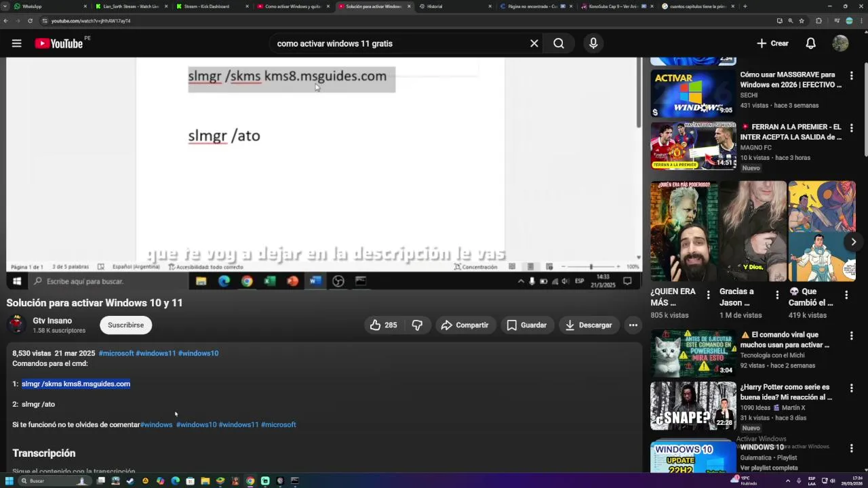The height and width of the screenshot is (488, 868).
Task: Open the FERRAN A LA PREMIER thumbnail
Action: (x=693, y=146)
